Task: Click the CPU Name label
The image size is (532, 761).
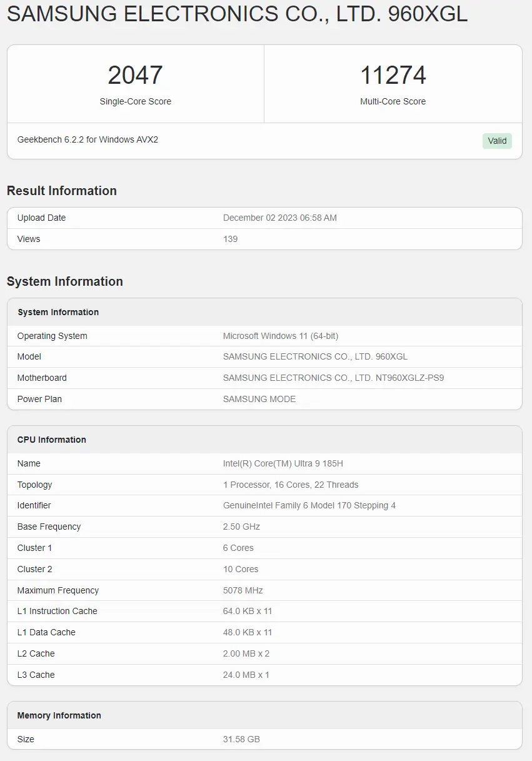Action: [x=29, y=463]
